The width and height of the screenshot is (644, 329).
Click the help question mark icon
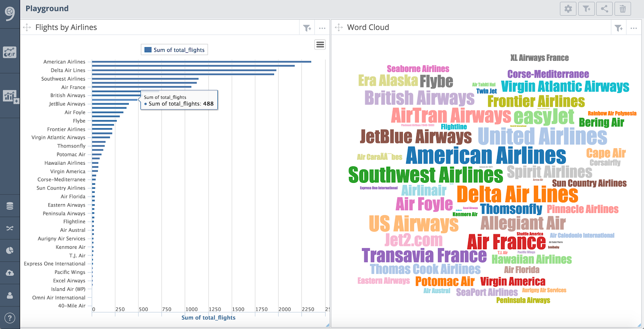pyautogui.click(x=10, y=318)
